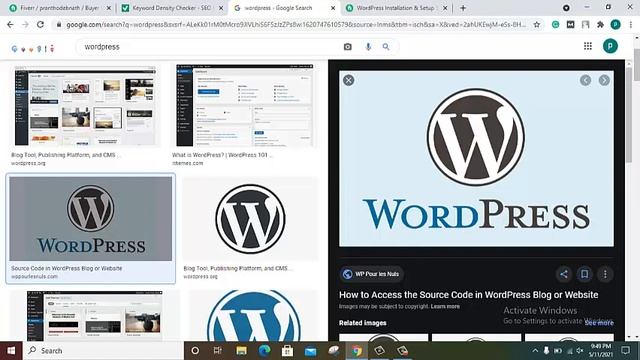Image resolution: width=640 pixels, height=360 pixels.
Task: Share the previewed WordPress image
Action: click(564, 274)
